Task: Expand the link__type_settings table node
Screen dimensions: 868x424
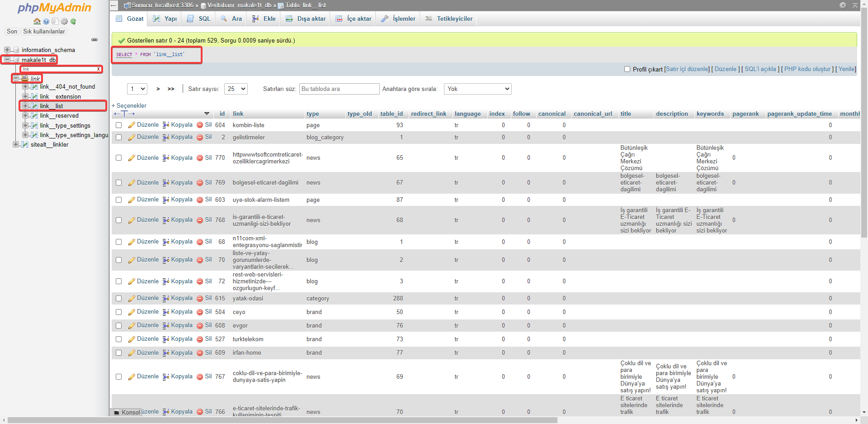Action: pos(25,125)
